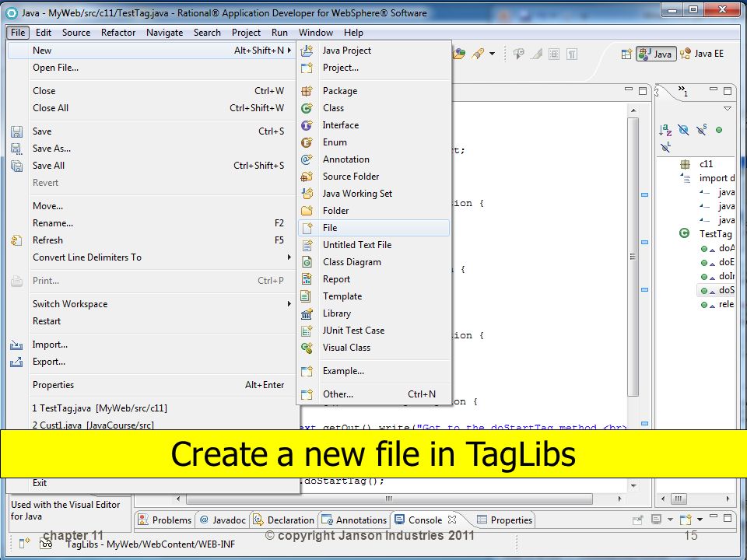747x560 pixels.
Task: Expand the Convert Line Delimiters To submenu arrow
Action: coord(289,257)
